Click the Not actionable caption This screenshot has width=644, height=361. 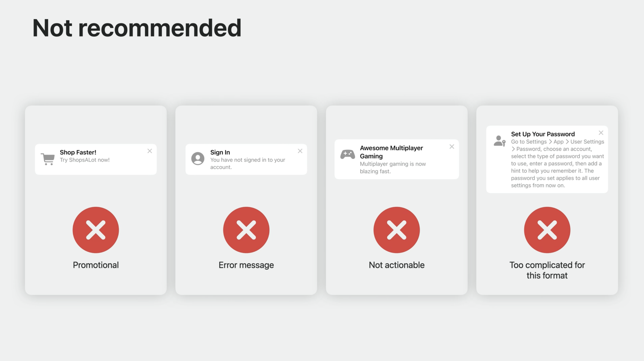(x=396, y=265)
